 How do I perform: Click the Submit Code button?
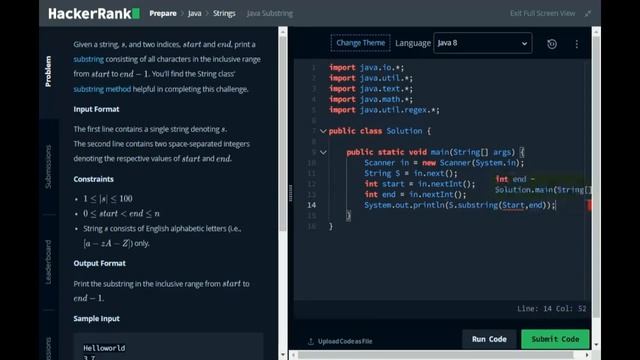555,339
